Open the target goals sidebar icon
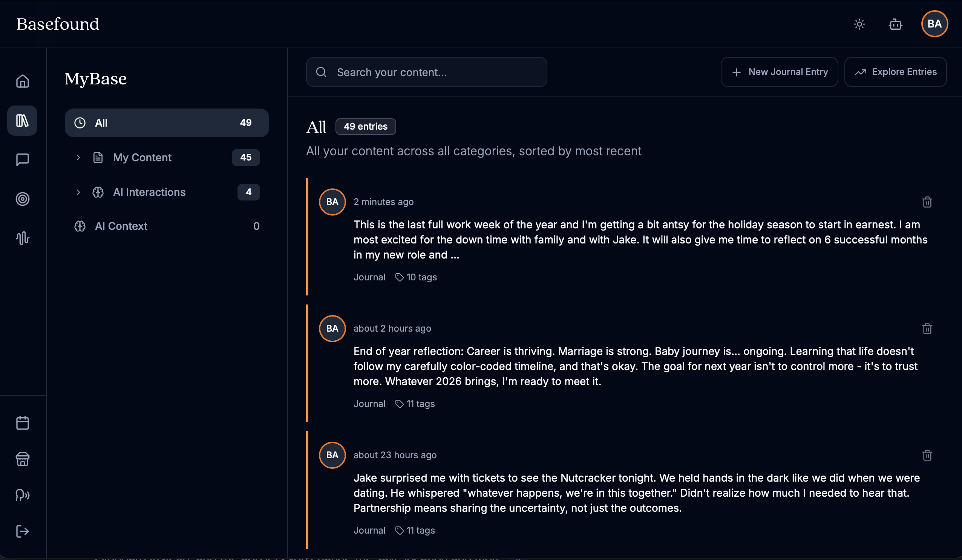Screen dimensions: 962x560 [23, 199]
